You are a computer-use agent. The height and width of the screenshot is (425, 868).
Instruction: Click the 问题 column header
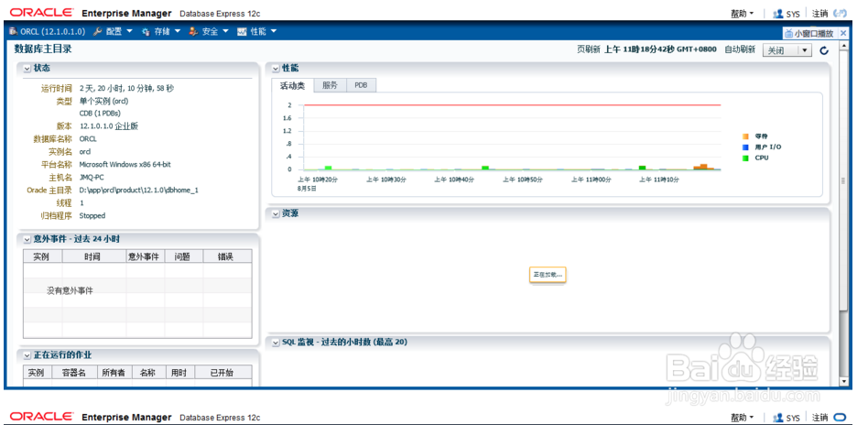click(x=183, y=256)
